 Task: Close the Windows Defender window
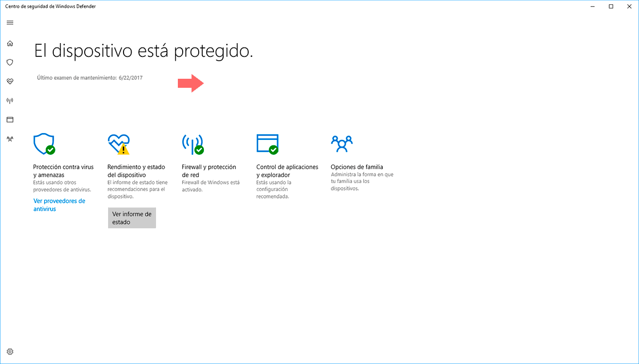(629, 6)
